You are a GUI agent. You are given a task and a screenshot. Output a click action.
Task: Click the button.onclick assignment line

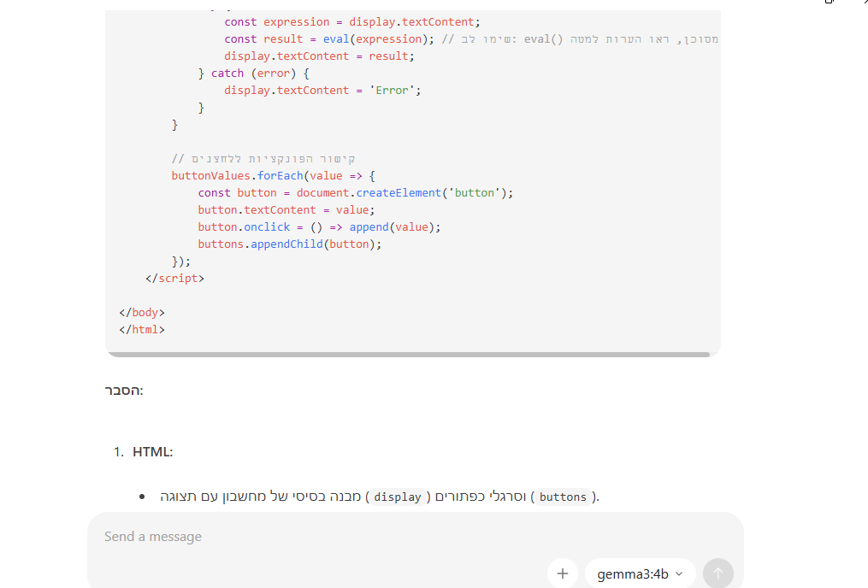point(319,226)
